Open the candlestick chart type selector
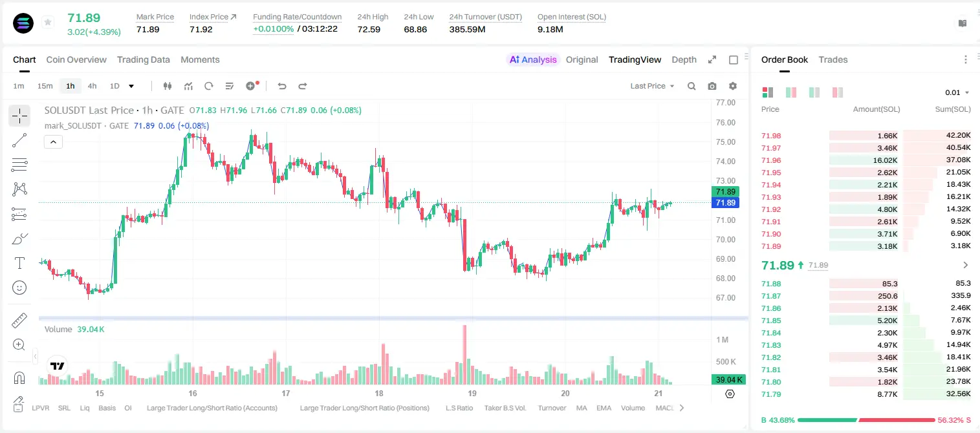 168,86
